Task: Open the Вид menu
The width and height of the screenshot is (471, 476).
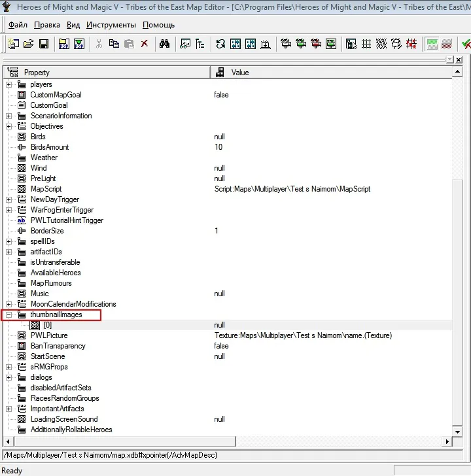Action: point(73,25)
